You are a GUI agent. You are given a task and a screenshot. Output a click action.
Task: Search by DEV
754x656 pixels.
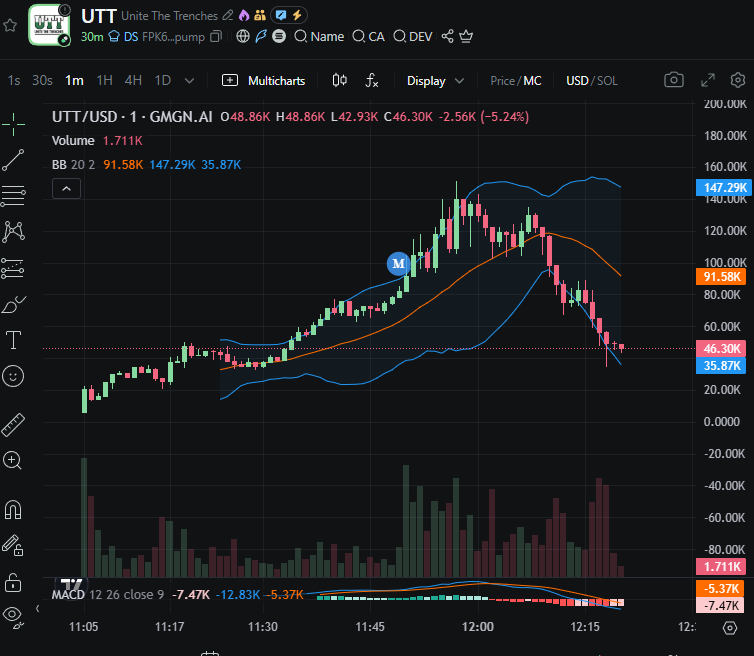[x=413, y=37]
